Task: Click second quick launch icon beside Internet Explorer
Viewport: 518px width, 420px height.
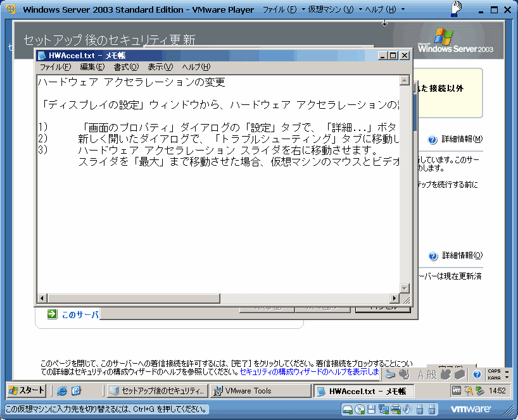Action: 77,391
